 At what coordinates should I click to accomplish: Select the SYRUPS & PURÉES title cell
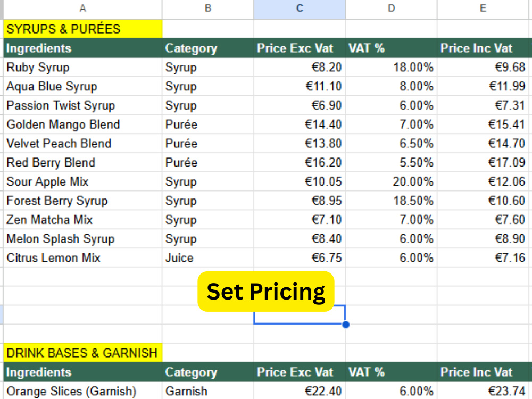pyautogui.click(x=82, y=29)
